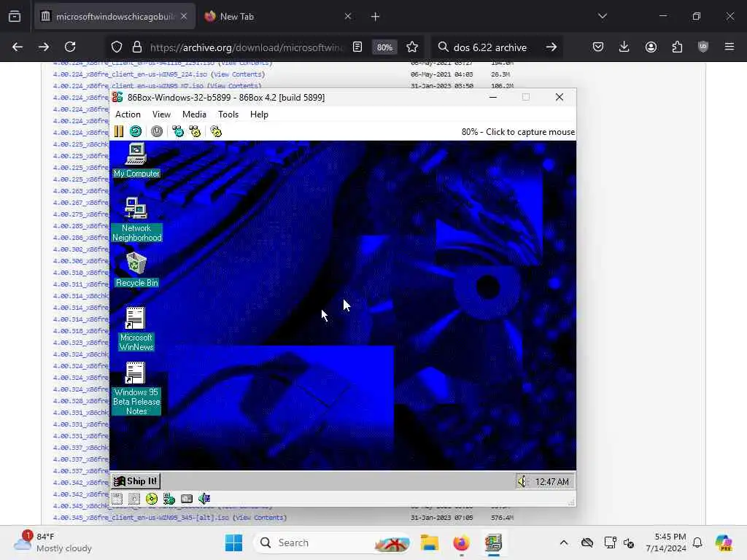Click the guest volume speaker tray icon
The width and height of the screenshot is (747, 560).
[522, 481]
